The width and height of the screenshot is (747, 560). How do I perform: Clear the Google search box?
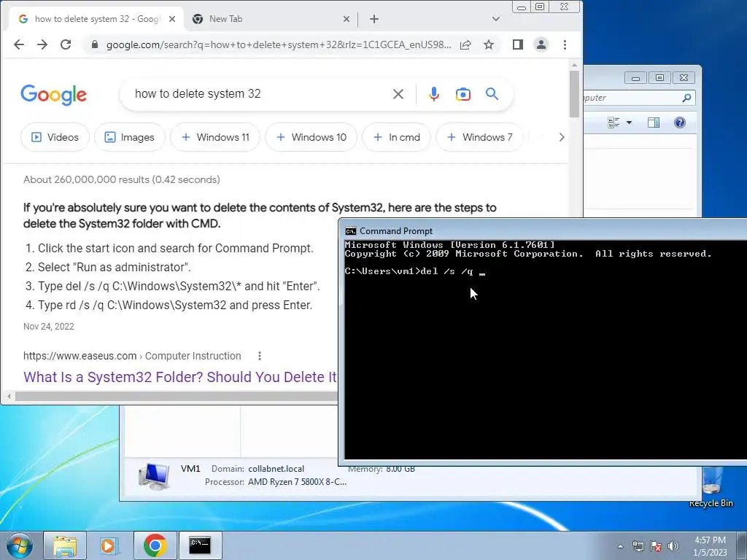point(398,94)
